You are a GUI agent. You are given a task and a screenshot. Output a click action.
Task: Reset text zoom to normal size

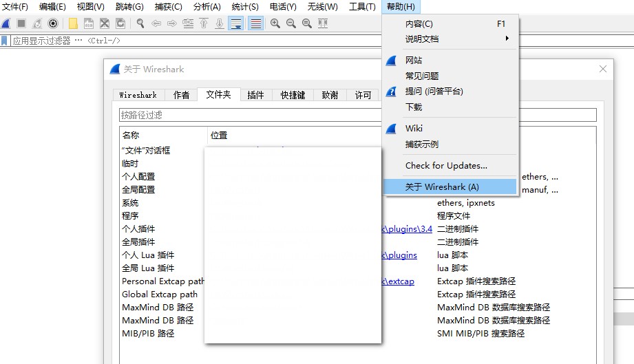pos(307,23)
